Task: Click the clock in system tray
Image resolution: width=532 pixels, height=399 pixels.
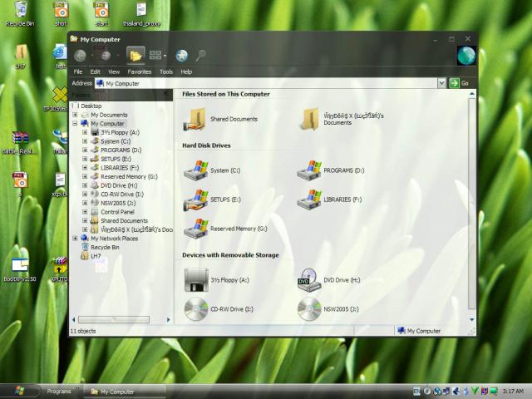Action: tap(513, 392)
